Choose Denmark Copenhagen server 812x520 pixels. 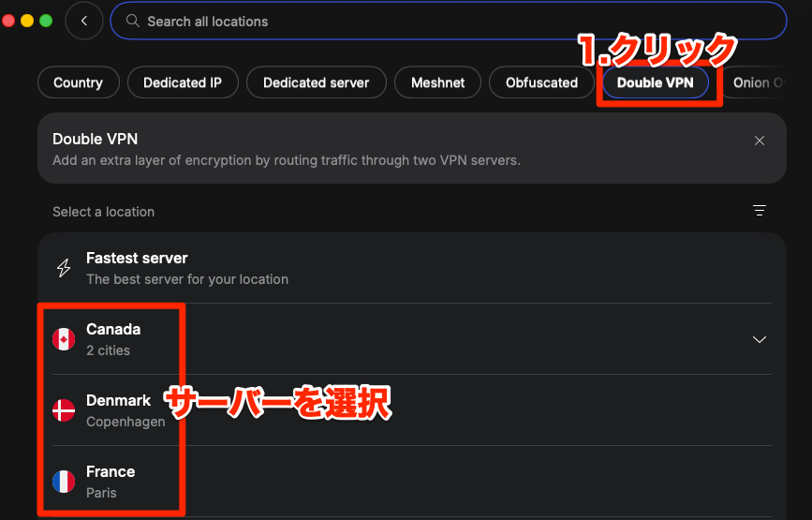412,410
